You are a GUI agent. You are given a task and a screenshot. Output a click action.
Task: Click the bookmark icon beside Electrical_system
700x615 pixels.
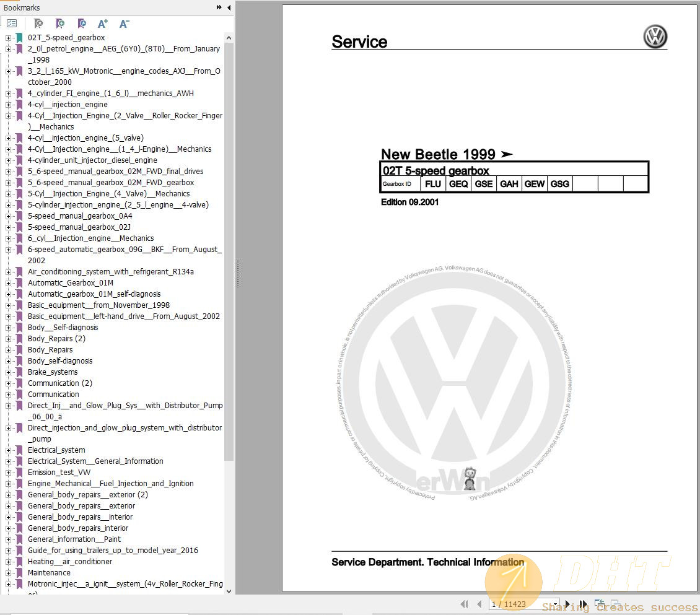[x=19, y=450]
